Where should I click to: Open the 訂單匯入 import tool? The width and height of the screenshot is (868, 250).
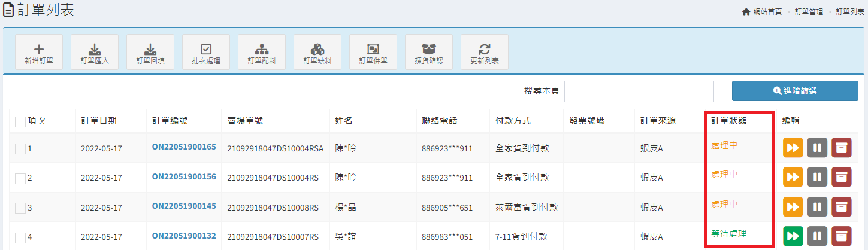94,52
